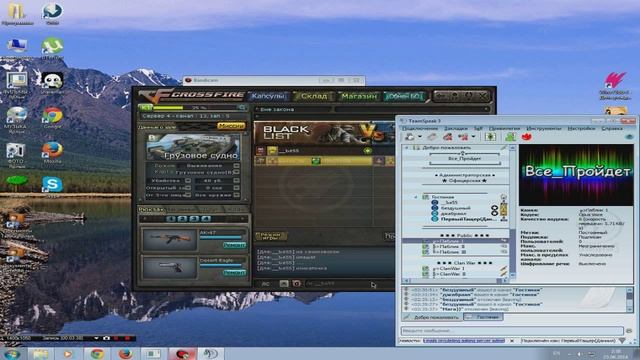This screenshot has height=360, width=640.
Task: Switch to the Гостиная chat tab
Action: point(483,317)
